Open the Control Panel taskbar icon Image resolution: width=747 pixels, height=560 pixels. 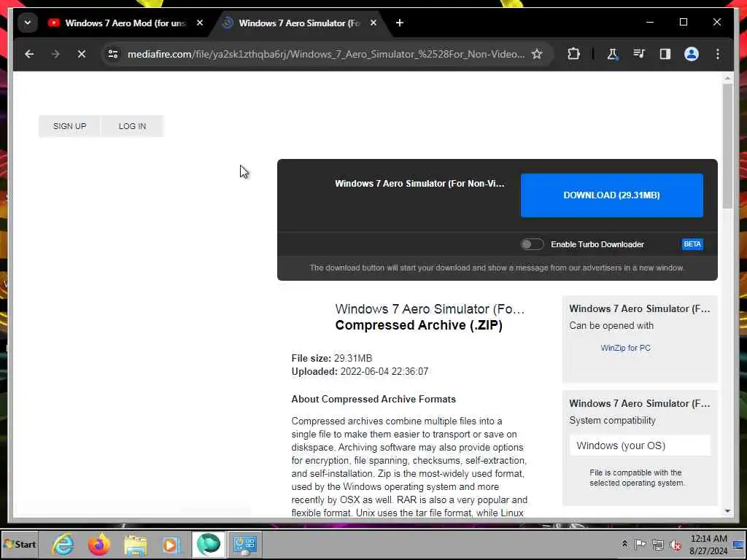245,544
